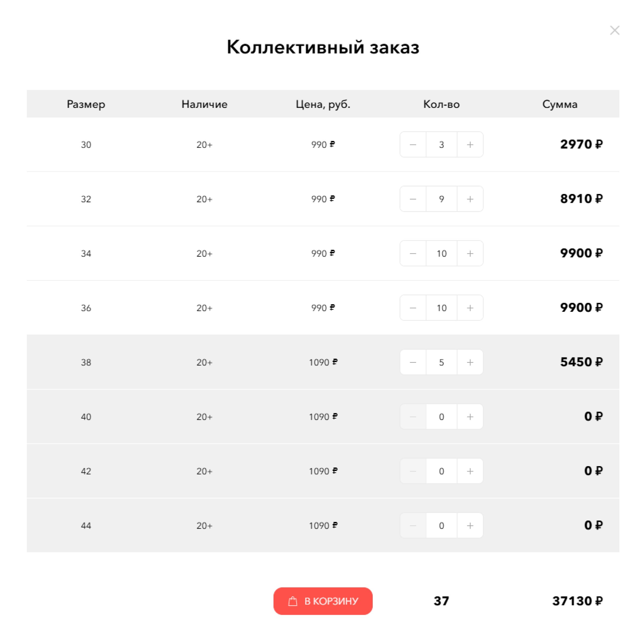Remove one item of size 34

click(x=413, y=253)
